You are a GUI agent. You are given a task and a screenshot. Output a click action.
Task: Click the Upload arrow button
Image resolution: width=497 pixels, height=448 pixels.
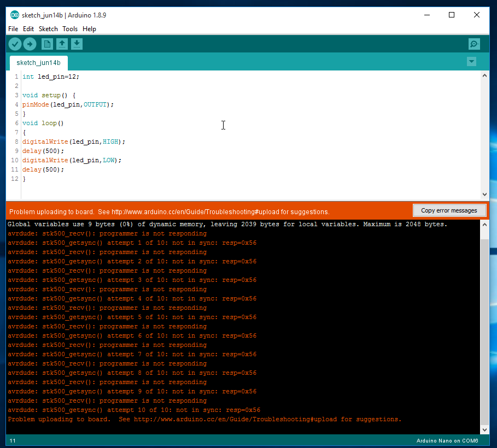pyautogui.click(x=30, y=44)
